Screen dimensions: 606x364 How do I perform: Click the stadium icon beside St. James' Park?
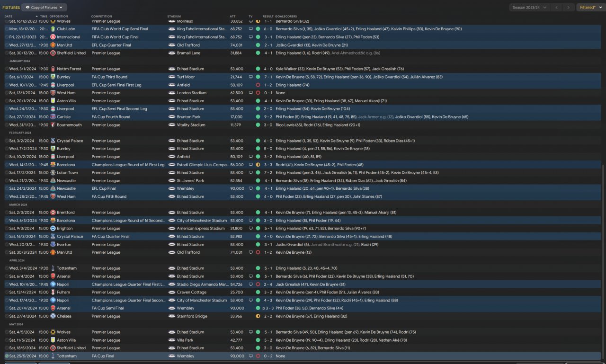[172, 181]
